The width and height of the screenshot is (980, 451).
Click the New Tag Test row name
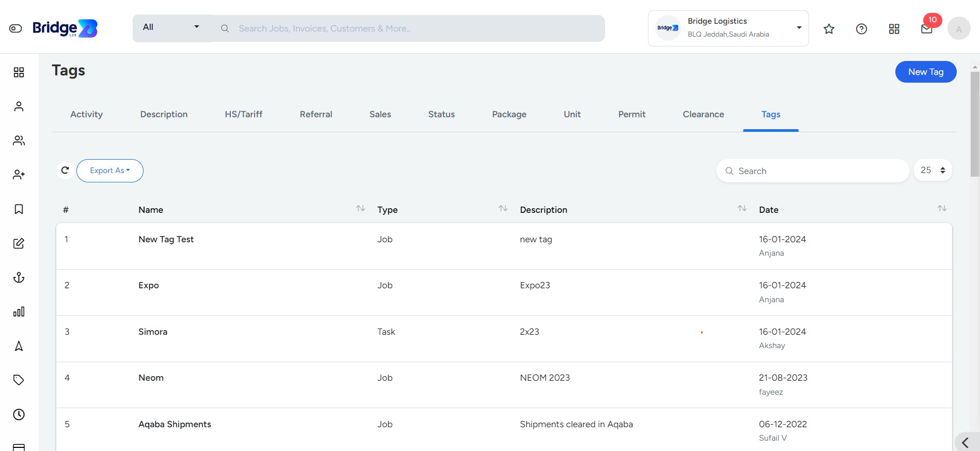pos(166,239)
